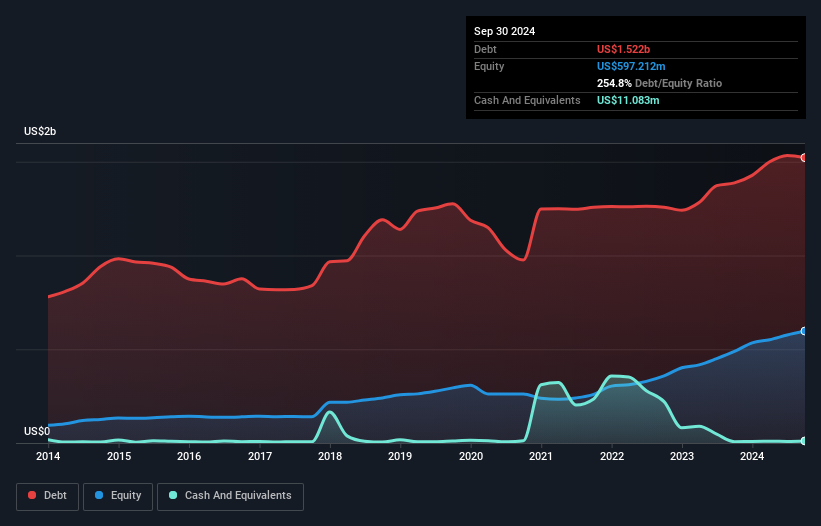821x526 pixels.
Task: Click the 2024 x-axis label
Action: coord(752,456)
